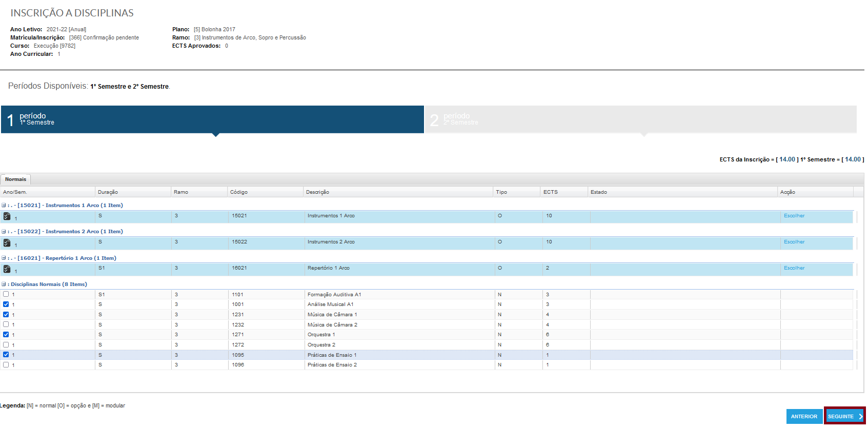This screenshot has width=868, height=429.
Task: Click Escolher for Instrumentos 1 Arco
Action: pos(794,216)
